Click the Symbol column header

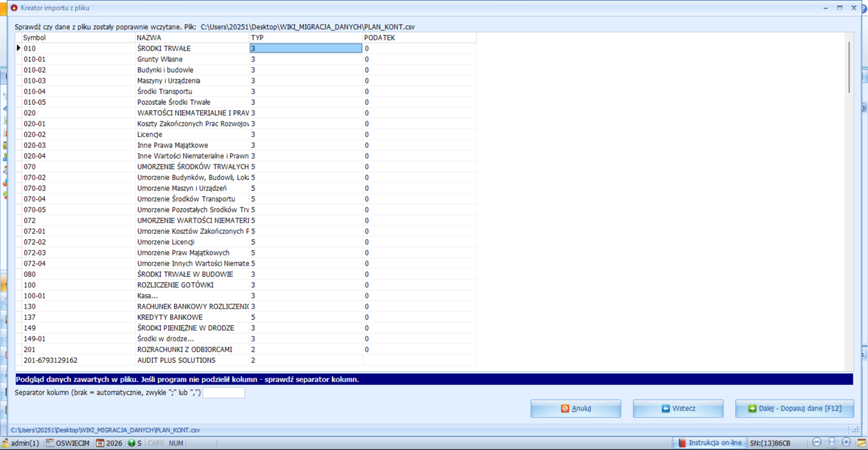coord(78,37)
